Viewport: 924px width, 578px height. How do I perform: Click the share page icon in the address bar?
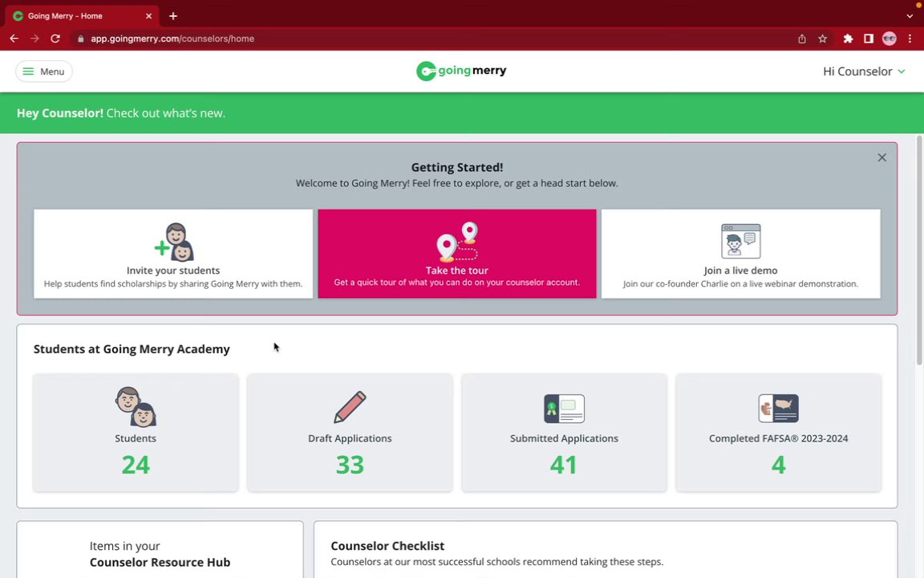point(802,39)
